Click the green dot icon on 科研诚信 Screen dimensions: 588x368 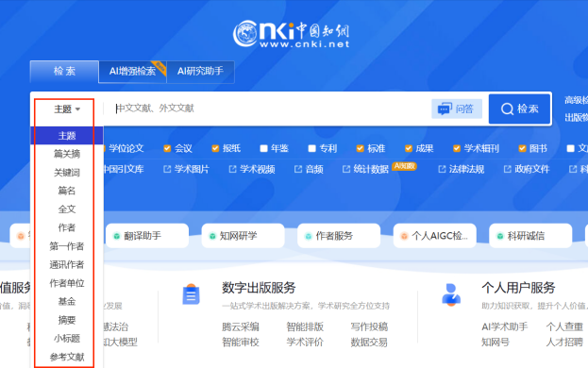(500, 236)
